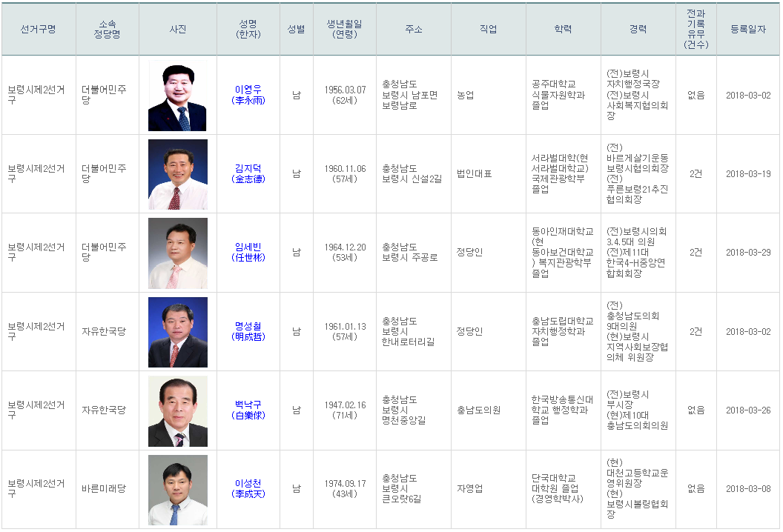The width and height of the screenshot is (783, 532).
Task: Select birth date 1960.11.06 (57세)
Action: click(x=345, y=173)
